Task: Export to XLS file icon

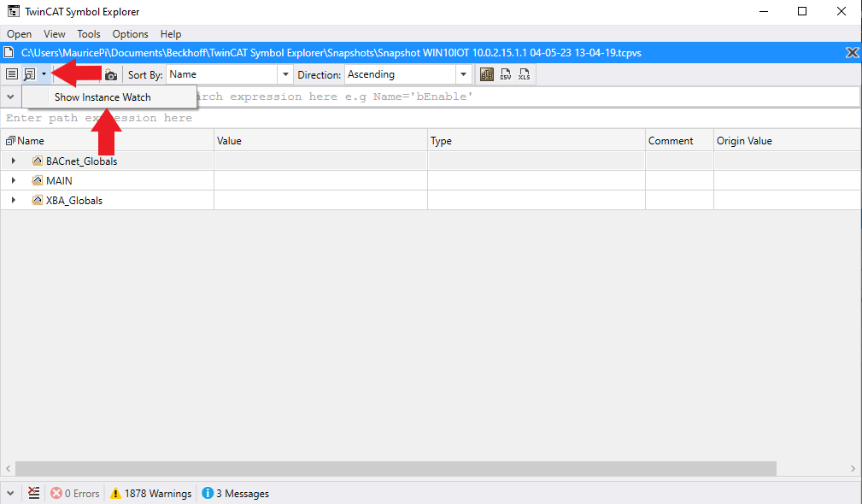Action: coord(524,74)
